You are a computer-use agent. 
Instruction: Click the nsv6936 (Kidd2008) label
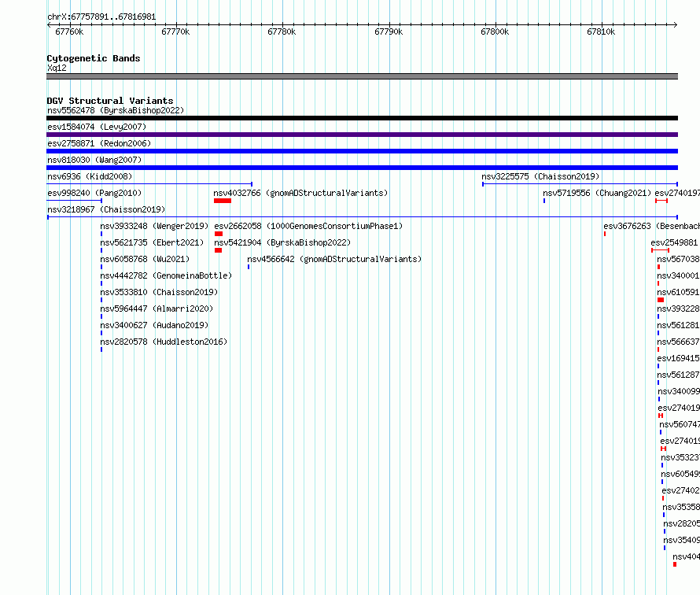click(x=90, y=176)
